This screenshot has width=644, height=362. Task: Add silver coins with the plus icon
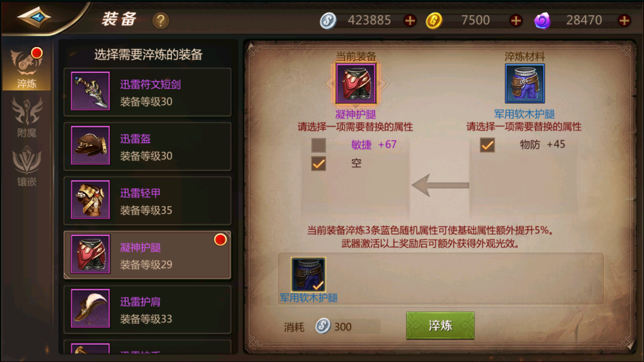tap(410, 20)
